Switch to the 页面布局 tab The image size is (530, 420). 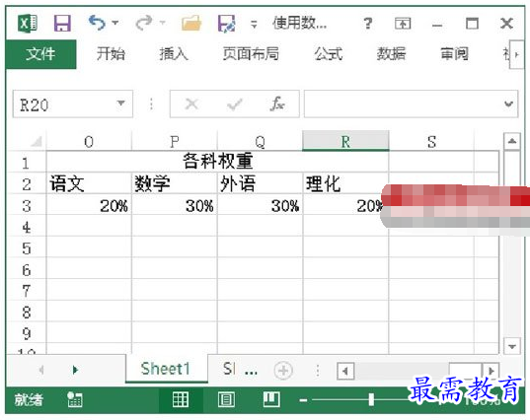(251, 54)
